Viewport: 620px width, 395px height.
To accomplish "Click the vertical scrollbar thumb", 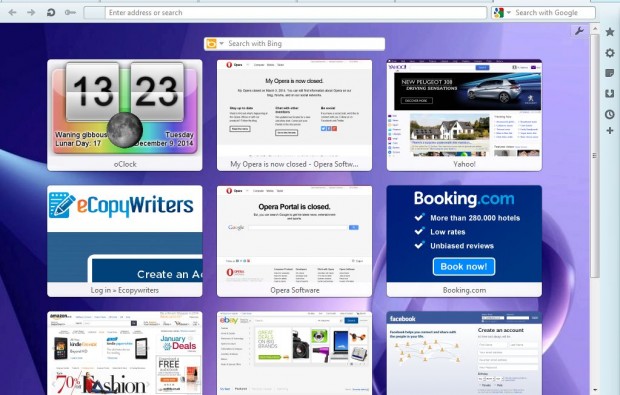I will 594,155.
